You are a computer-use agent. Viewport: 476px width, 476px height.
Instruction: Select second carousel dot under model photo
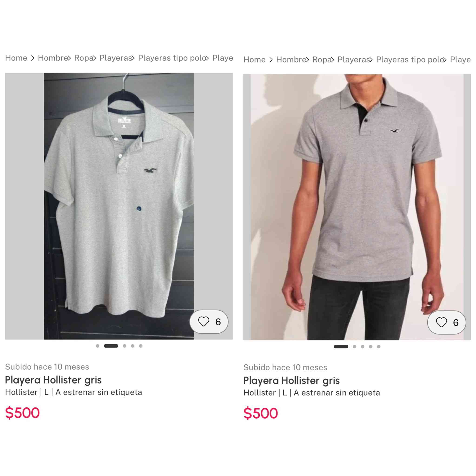pos(354,347)
